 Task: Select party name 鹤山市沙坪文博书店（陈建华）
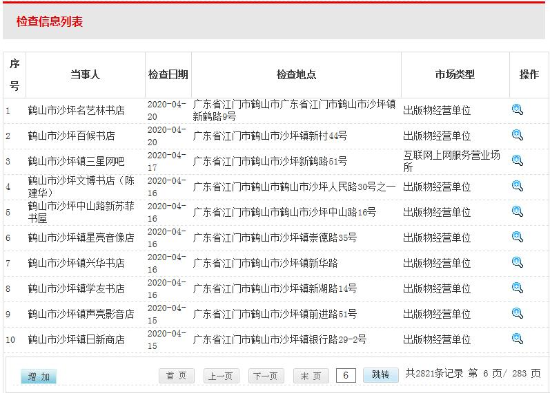click(x=81, y=187)
